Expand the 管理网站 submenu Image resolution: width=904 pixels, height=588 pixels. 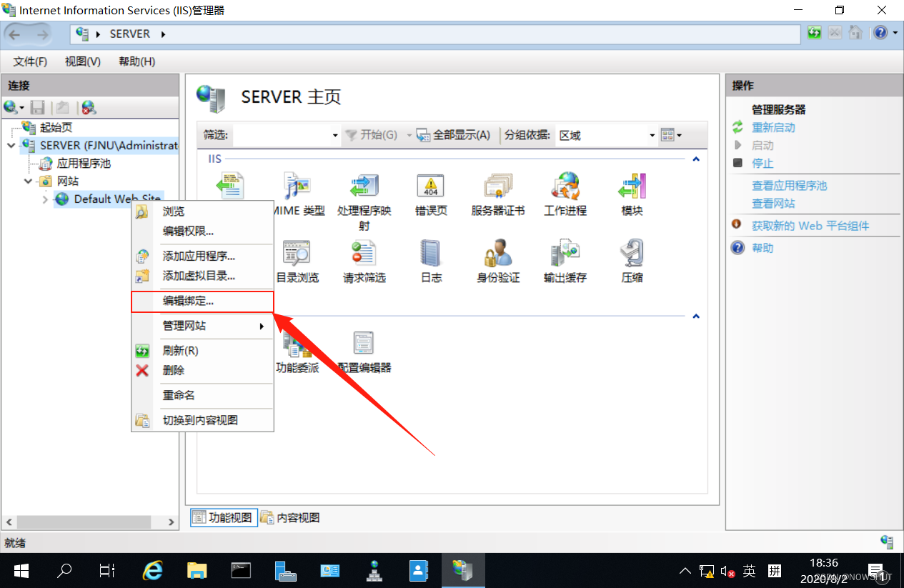(x=203, y=326)
